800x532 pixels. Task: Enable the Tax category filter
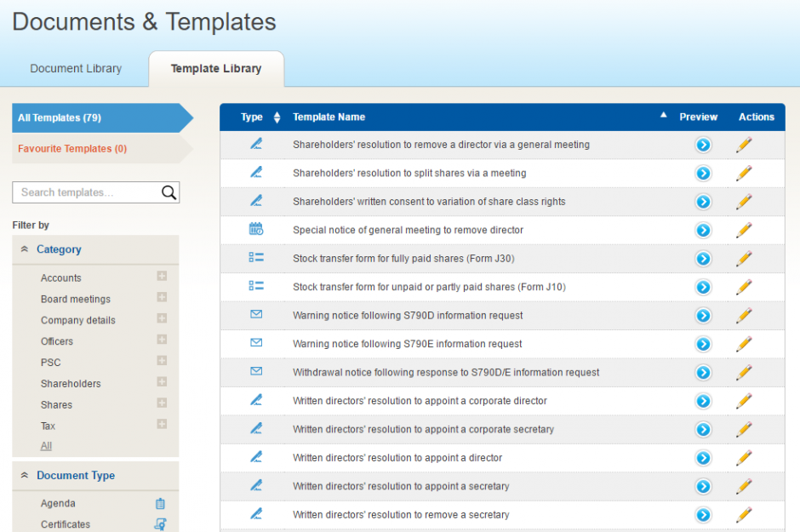pos(162,425)
